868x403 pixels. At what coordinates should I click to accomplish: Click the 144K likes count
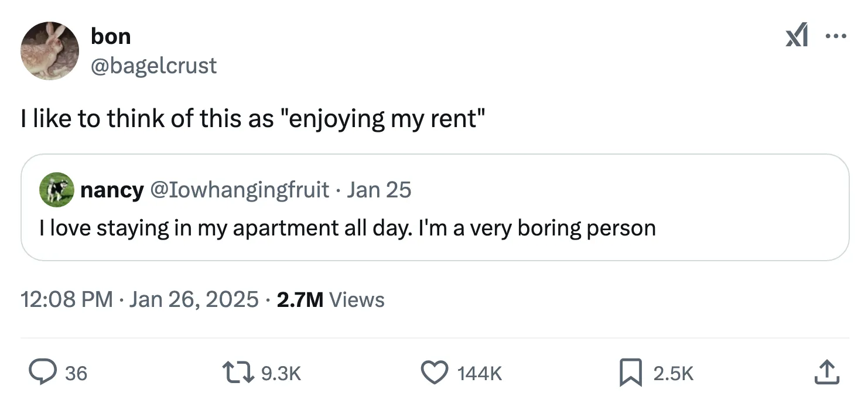click(478, 373)
